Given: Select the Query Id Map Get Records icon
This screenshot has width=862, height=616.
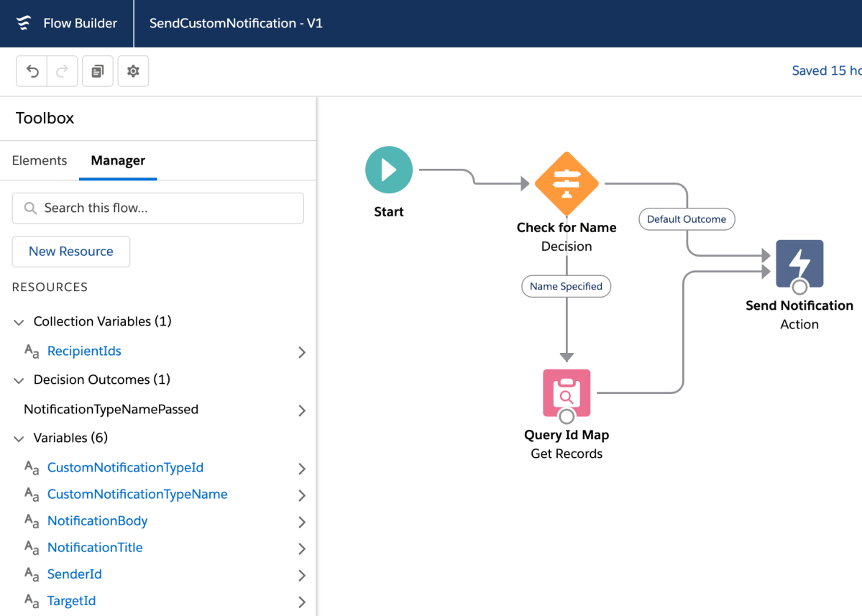Looking at the screenshot, I should click(x=567, y=393).
